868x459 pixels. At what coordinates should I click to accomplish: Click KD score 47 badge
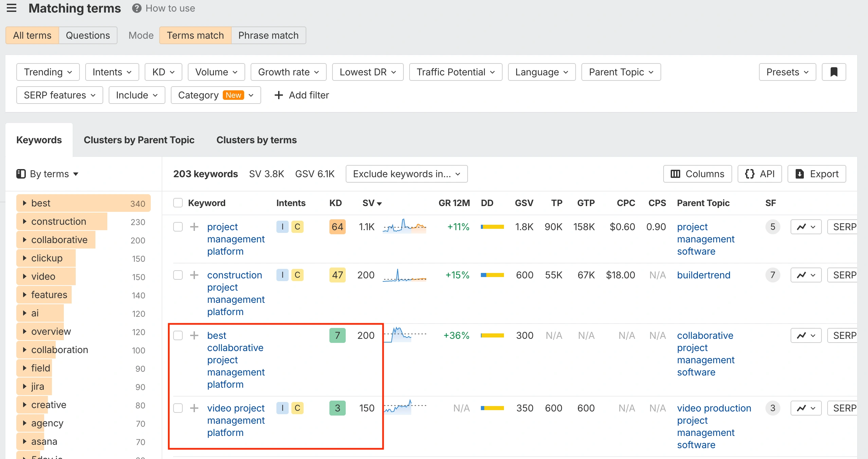coord(338,275)
